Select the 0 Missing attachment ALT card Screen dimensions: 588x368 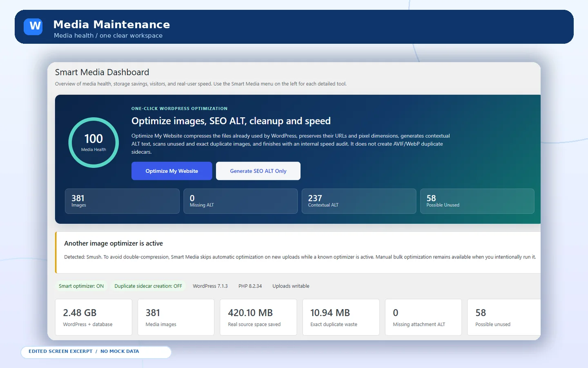(x=423, y=317)
